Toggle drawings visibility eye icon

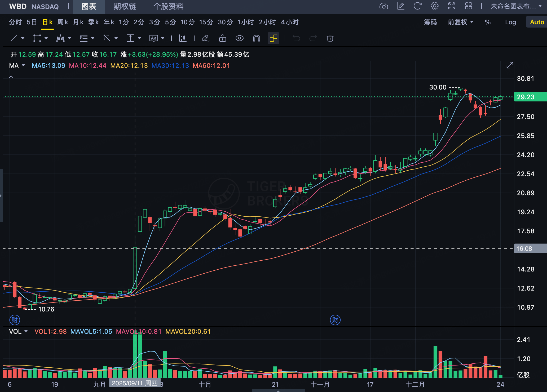coord(239,38)
